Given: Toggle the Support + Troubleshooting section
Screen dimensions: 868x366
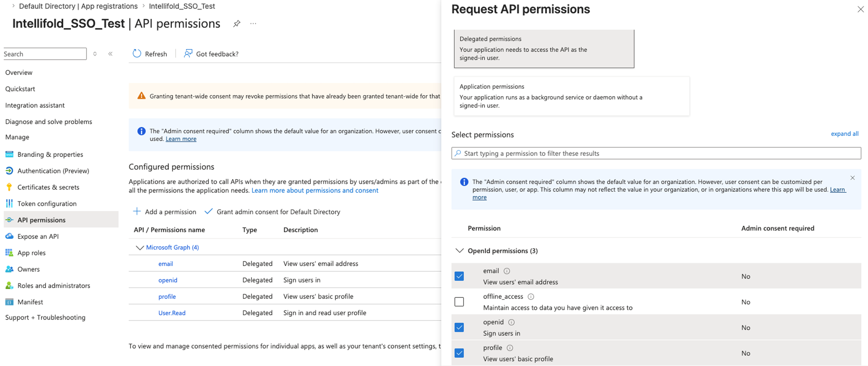Looking at the screenshot, I should coord(45,317).
